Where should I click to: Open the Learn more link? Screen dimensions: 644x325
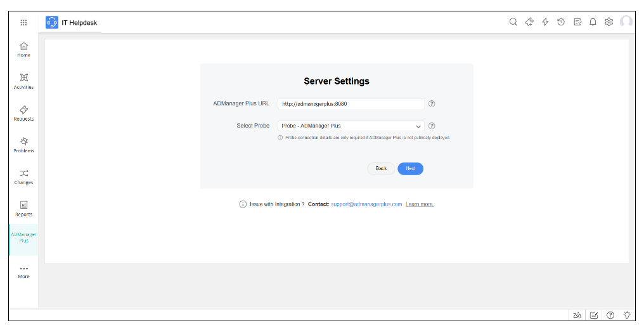pos(420,204)
